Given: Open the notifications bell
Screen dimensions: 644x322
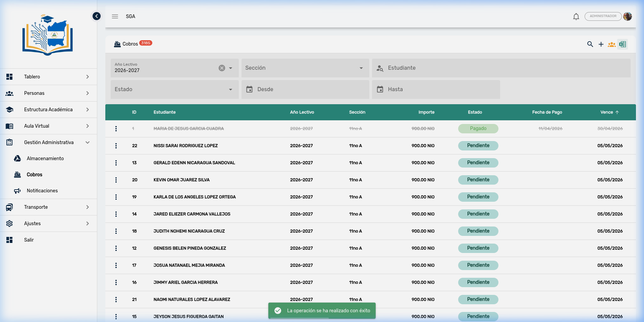Looking at the screenshot, I should click(x=576, y=16).
